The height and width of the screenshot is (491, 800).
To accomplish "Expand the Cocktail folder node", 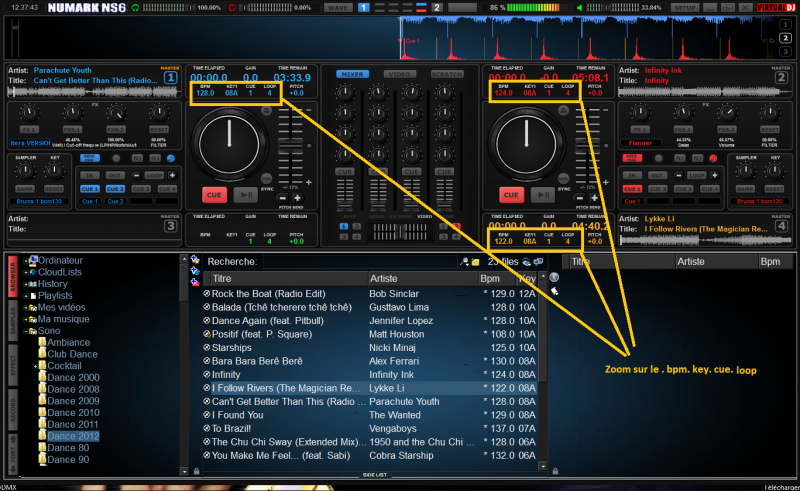I will tap(35, 366).
